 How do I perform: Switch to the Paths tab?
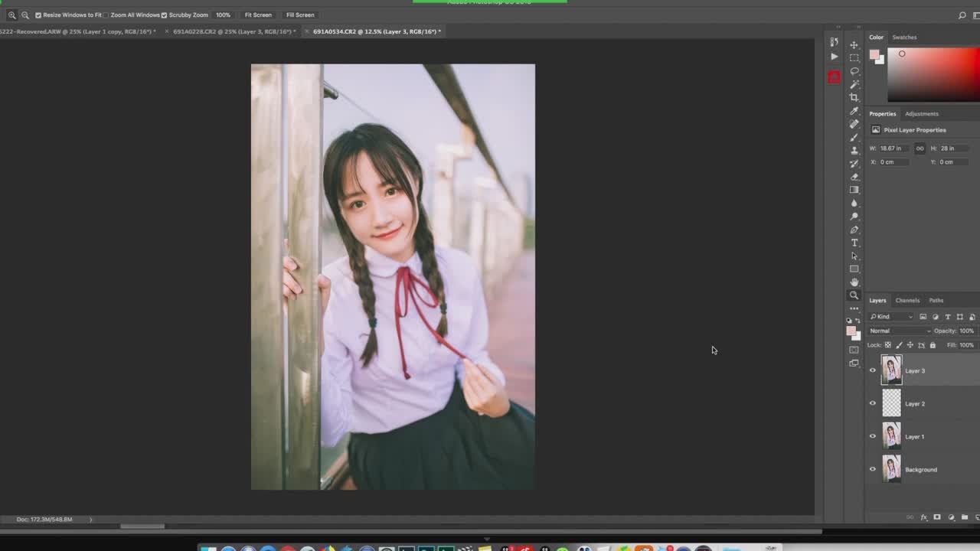(x=936, y=301)
